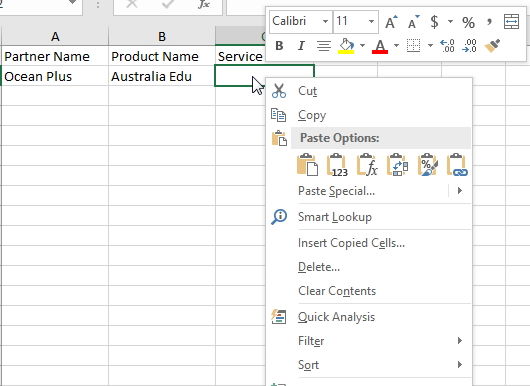Select Insert Copied Cells...
530x386 pixels.
point(368,243)
